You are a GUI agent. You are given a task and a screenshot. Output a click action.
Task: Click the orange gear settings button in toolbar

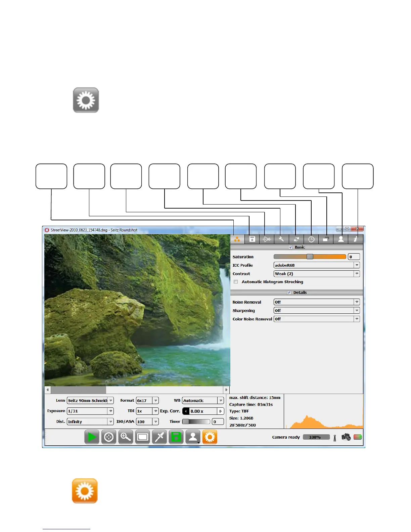pos(210,437)
